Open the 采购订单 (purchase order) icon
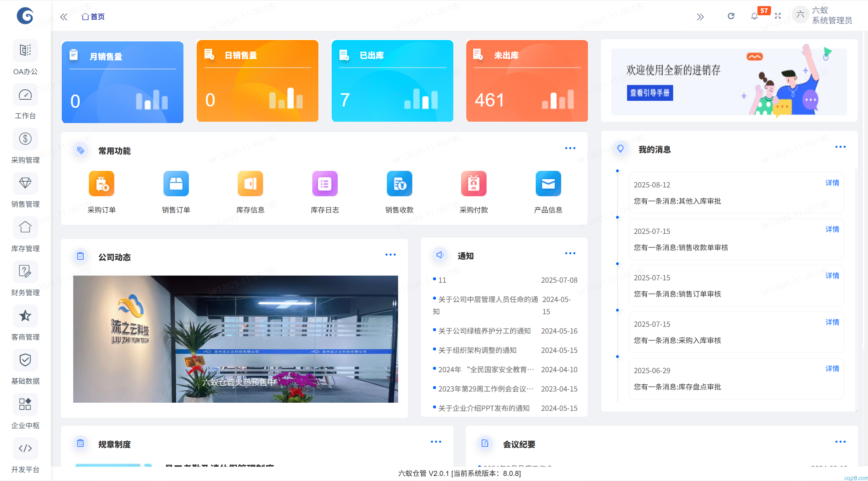The height and width of the screenshot is (481, 868). coord(101,183)
